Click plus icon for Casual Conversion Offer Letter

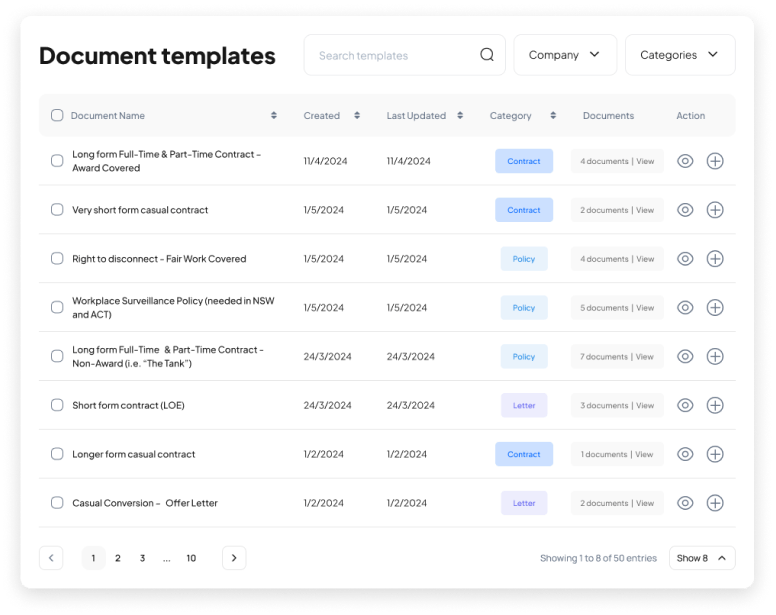tap(715, 503)
